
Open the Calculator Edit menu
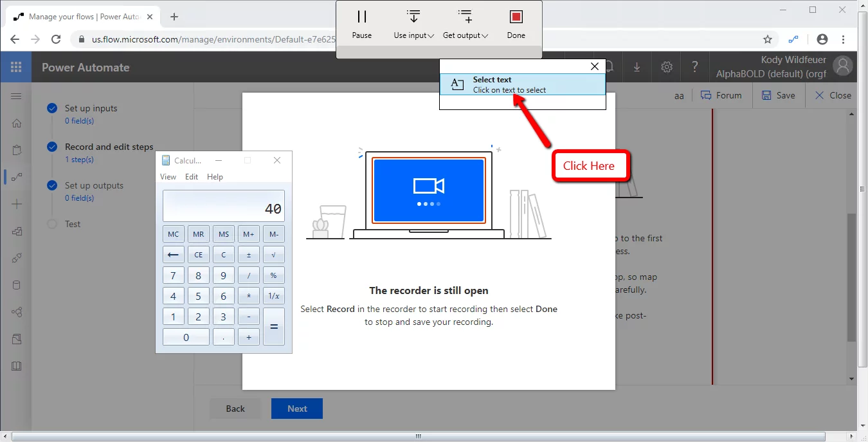pyautogui.click(x=192, y=177)
